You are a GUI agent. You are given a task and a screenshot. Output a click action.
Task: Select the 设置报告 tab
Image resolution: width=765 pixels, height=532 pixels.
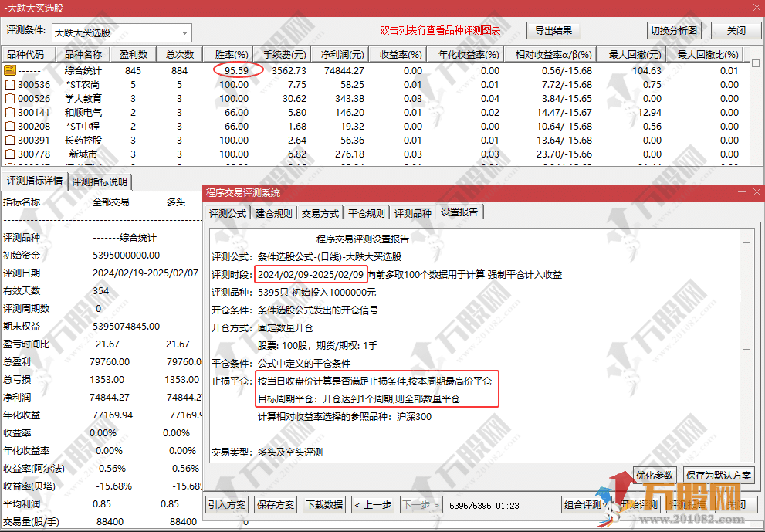(459, 212)
